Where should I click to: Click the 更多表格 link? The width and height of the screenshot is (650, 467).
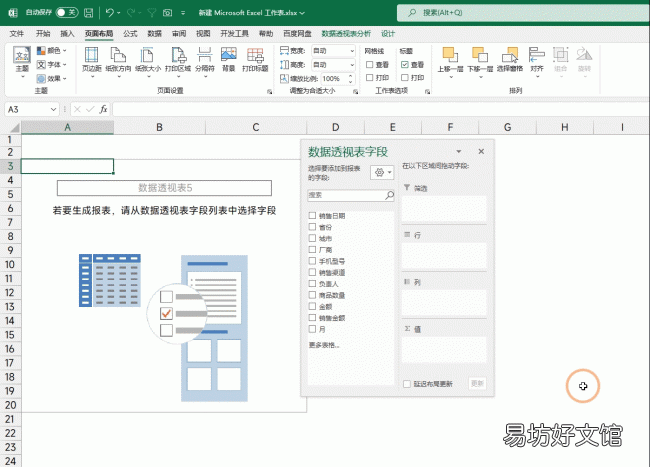point(324,345)
